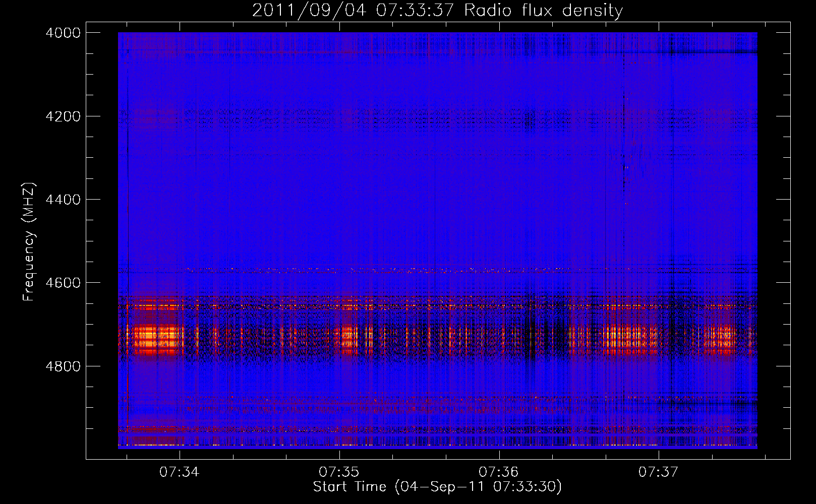816x504 pixels.
Task: Select the 4200 frequency axis label
Action: click(63, 116)
